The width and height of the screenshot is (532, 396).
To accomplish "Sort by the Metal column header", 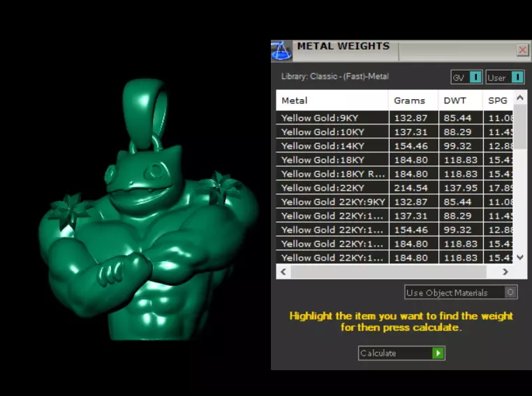I will pyautogui.click(x=332, y=101).
